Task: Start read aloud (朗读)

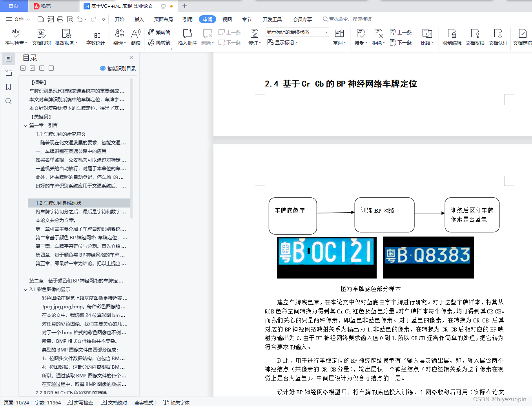Action: pyautogui.click(x=136, y=37)
